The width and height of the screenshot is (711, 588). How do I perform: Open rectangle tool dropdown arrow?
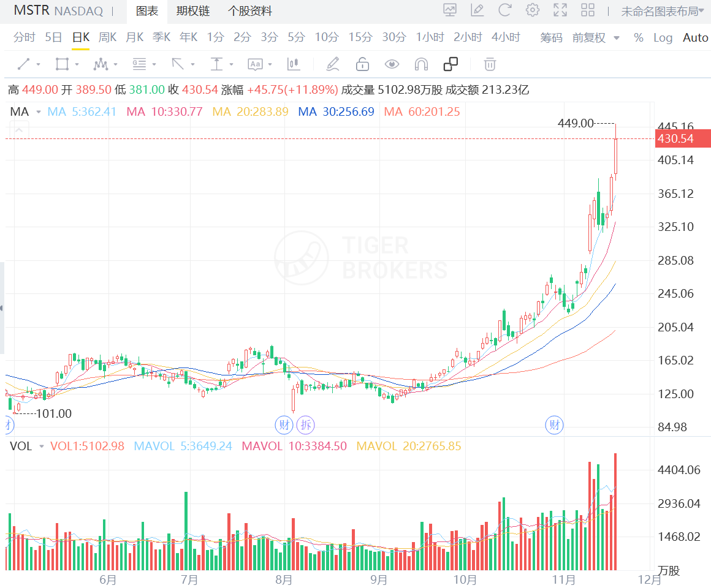(77, 64)
